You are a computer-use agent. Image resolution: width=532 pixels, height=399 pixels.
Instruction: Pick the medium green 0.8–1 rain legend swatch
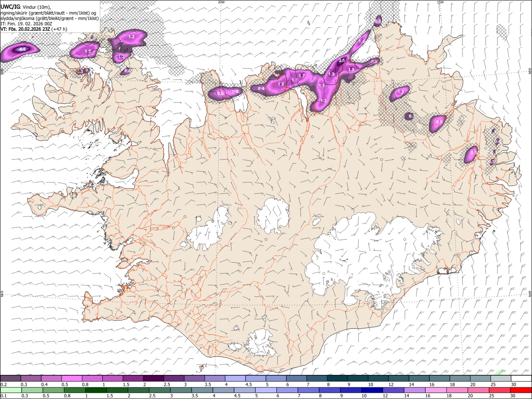click(x=74, y=390)
